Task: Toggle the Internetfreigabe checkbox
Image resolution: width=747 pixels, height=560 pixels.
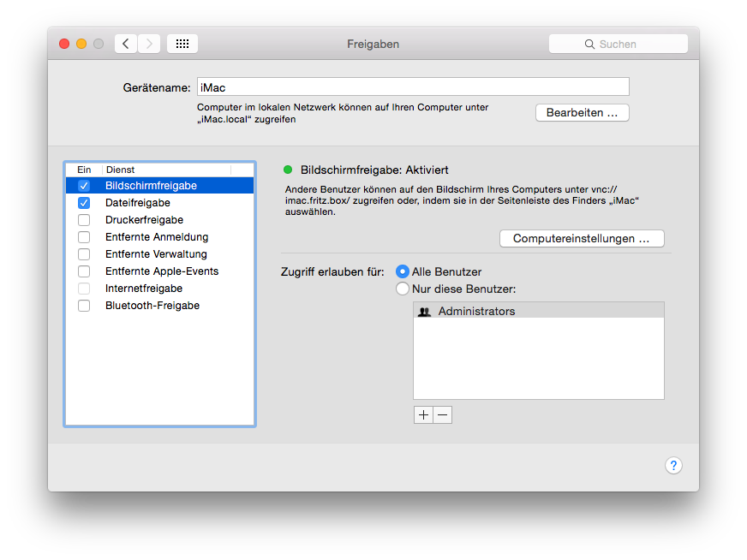Action: pos(84,288)
